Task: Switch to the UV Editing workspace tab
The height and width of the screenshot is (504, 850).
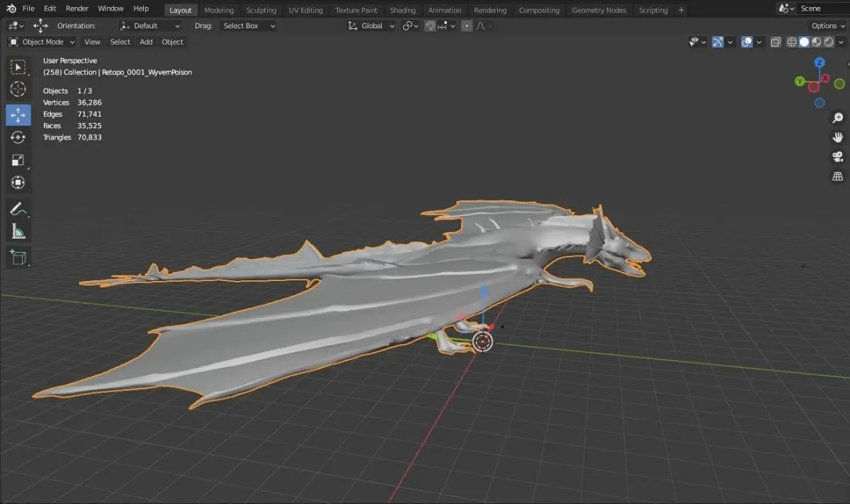Action: (306, 10)
